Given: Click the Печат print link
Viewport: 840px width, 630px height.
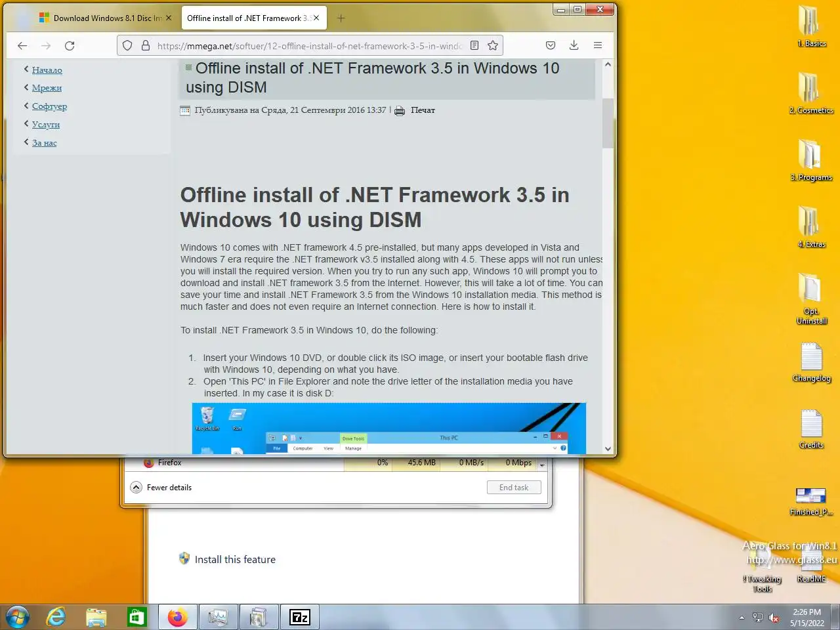Looking at the screenshot, I should pos(423,110).
